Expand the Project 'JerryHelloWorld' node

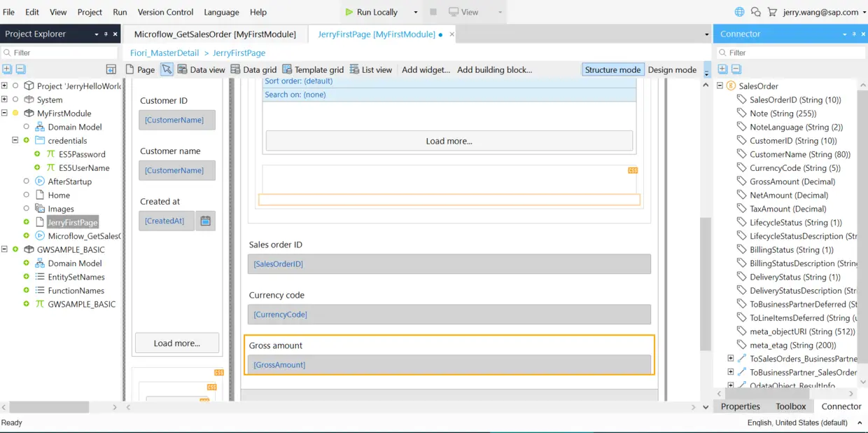tap(4, 85)
